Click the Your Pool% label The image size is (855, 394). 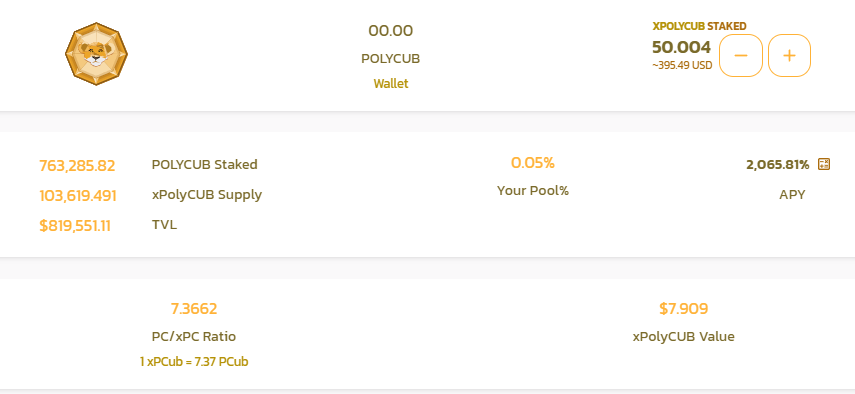coord(533,191)
